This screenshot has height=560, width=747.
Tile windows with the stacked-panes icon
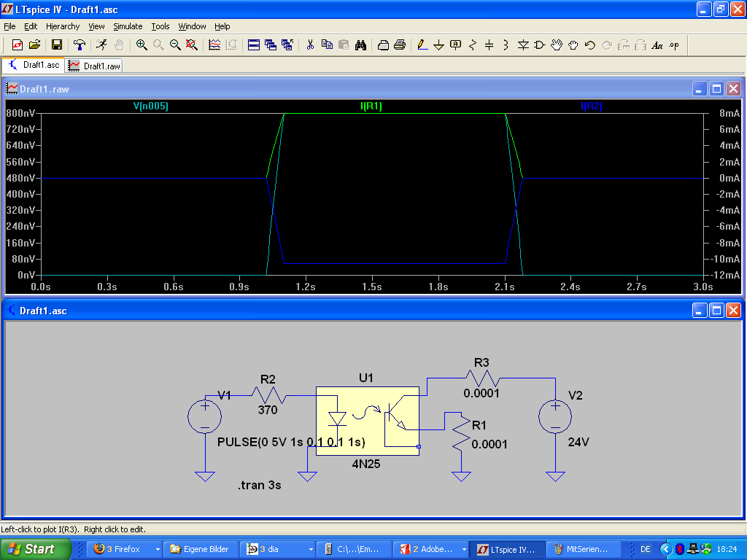pyautogui.click(x=253, y=44)
